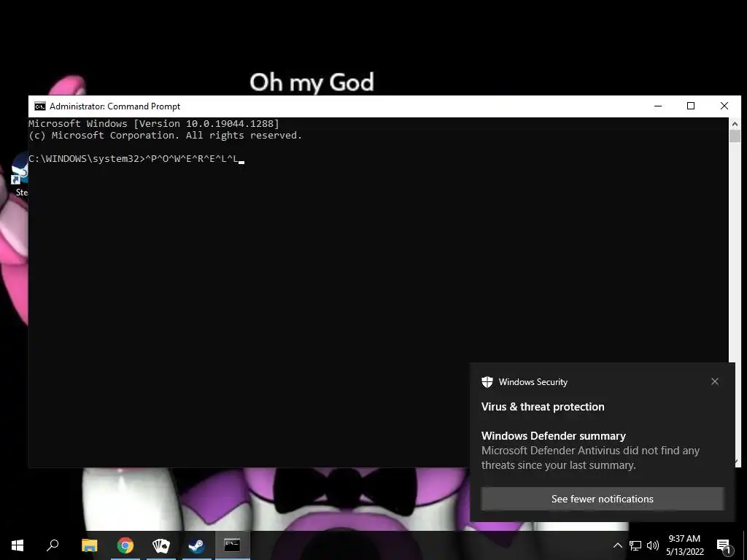Viewport: 747px width, 560px height.
Task: Click the console scrollbar up arrow
Action: click(x=735, y=124)
